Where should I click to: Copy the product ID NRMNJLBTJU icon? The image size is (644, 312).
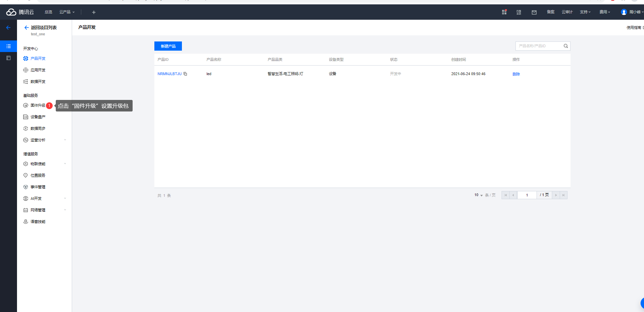pyautogui.click(x=185, y=74)
